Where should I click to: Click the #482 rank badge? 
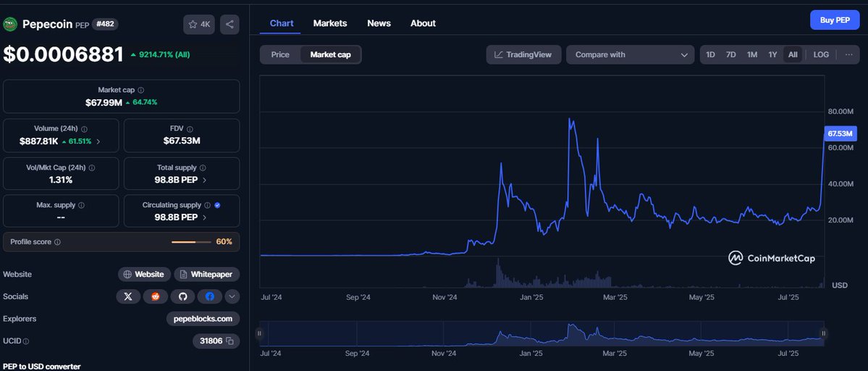(x=105, y=24)
